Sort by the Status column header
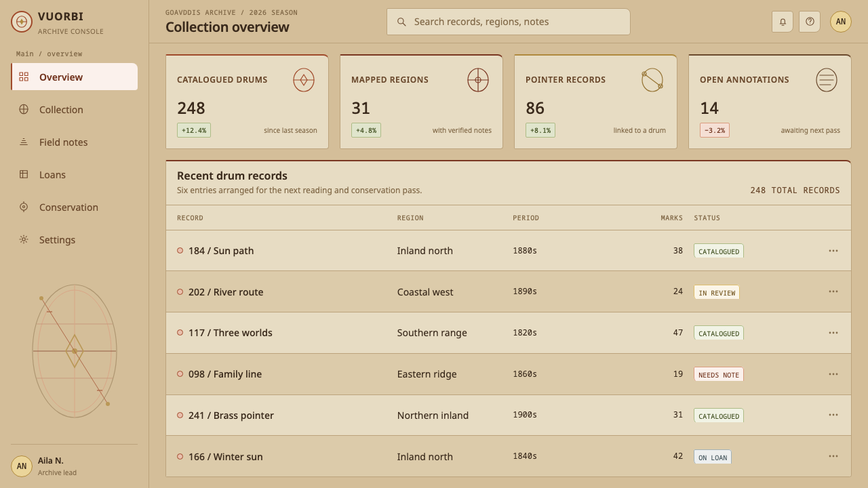This screenshot has width=868, height=488. coord(707,218)
